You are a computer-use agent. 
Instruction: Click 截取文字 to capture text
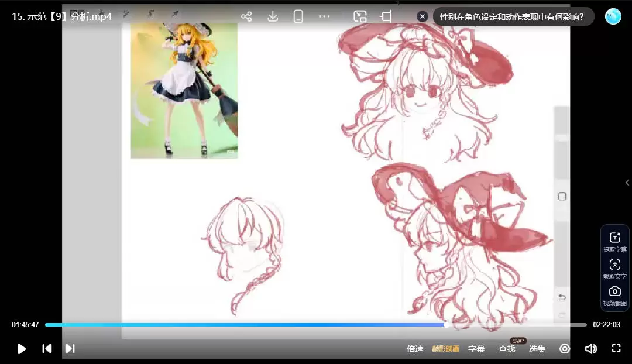614,269
